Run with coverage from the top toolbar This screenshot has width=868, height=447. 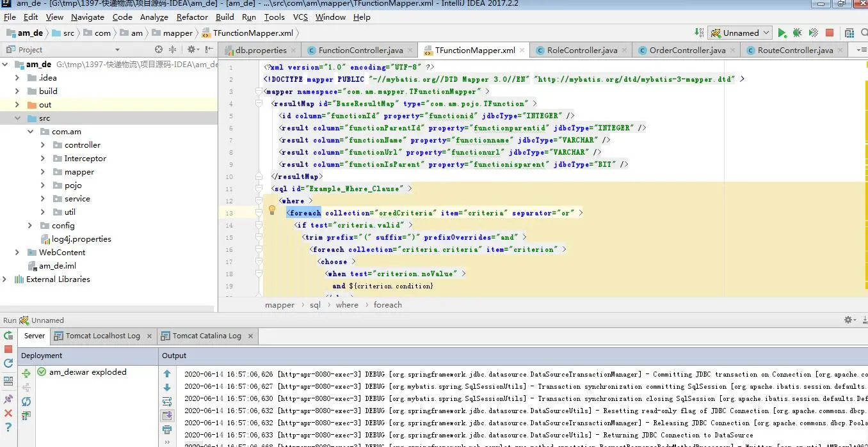(x=813, y=33)
